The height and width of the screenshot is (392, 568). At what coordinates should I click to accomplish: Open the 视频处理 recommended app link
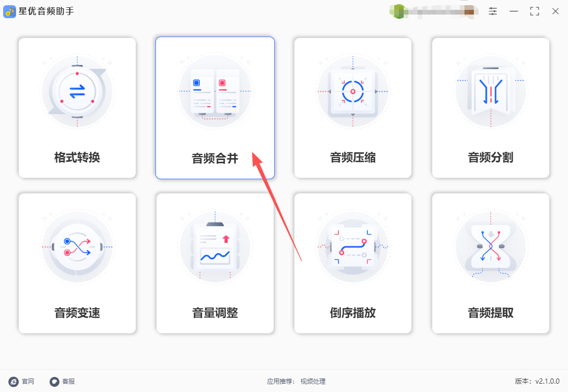point(313,382)
